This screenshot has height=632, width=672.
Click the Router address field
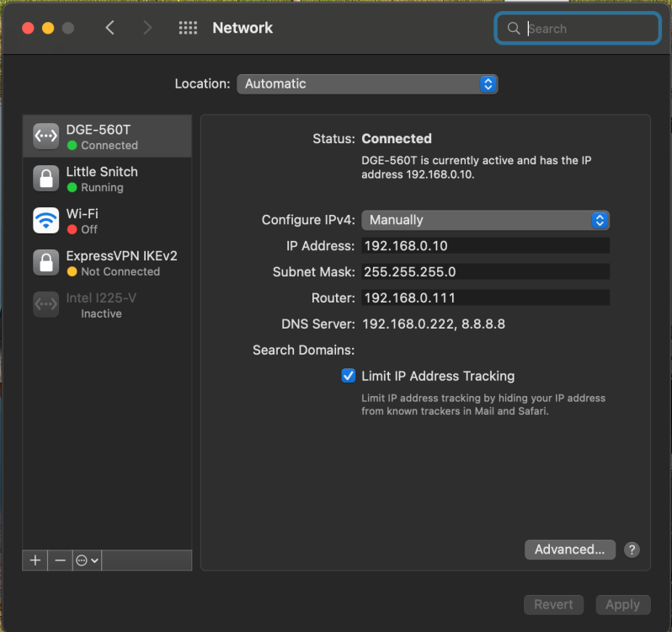pos(485,298)
